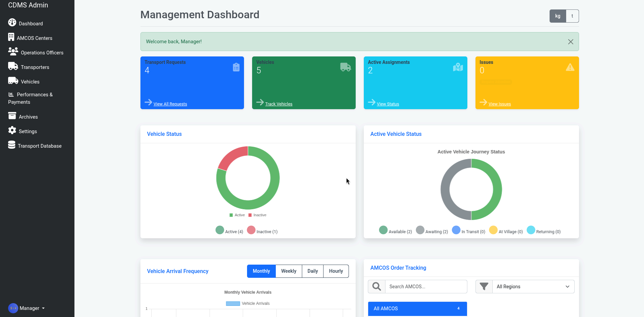Select the Hourly frequency tab
644x317 pixels.
pos(336,271)
